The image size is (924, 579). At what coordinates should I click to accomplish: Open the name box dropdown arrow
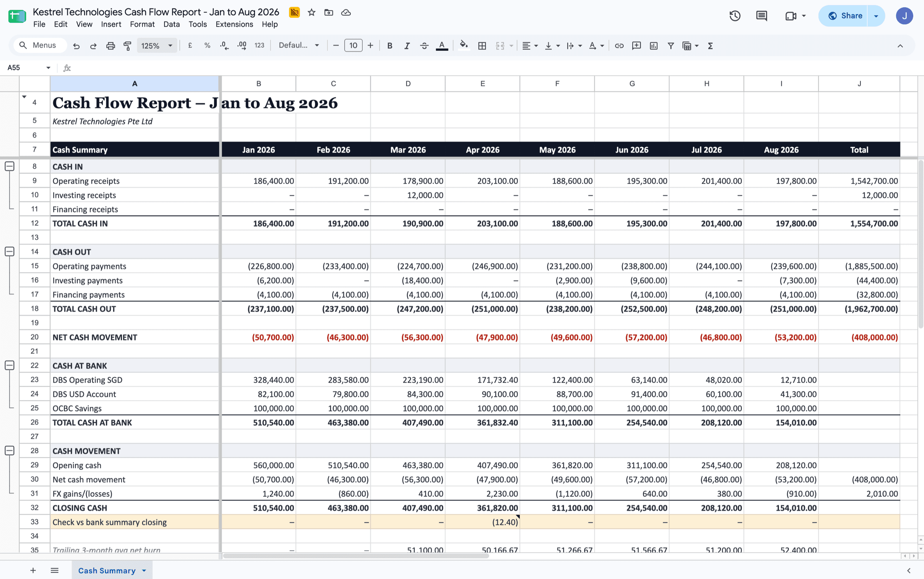click(x=48, y=68)
